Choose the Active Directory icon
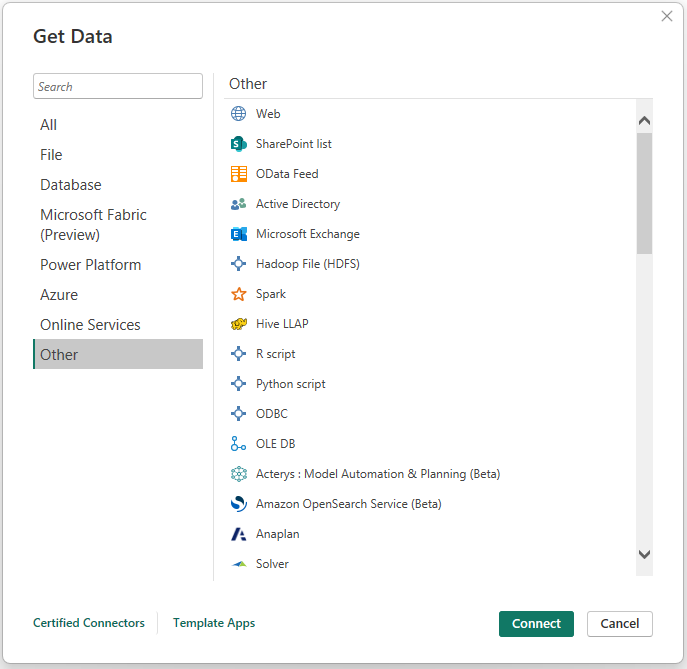The height and width of the screenshot is (669, 687). tap(238, 204)
